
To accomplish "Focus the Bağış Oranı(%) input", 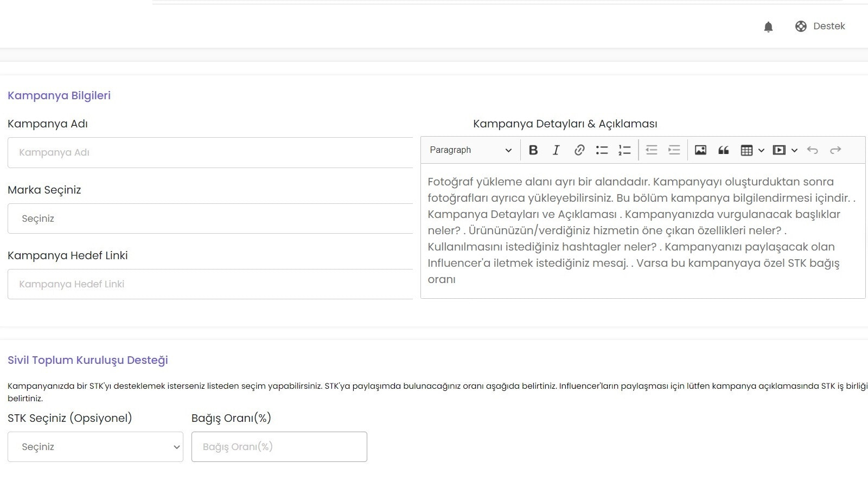I will (x=279, y=447).
